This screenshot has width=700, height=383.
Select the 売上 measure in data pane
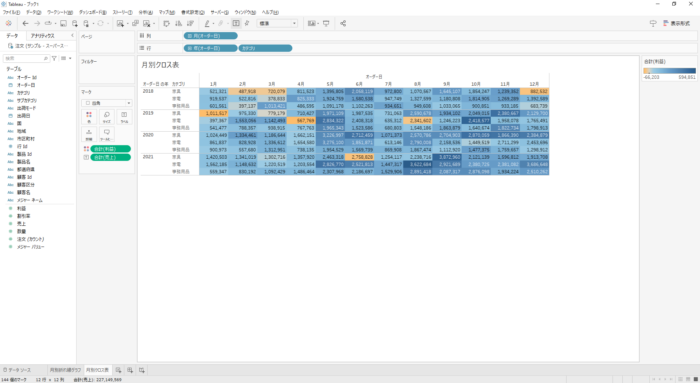coord(21,224)
